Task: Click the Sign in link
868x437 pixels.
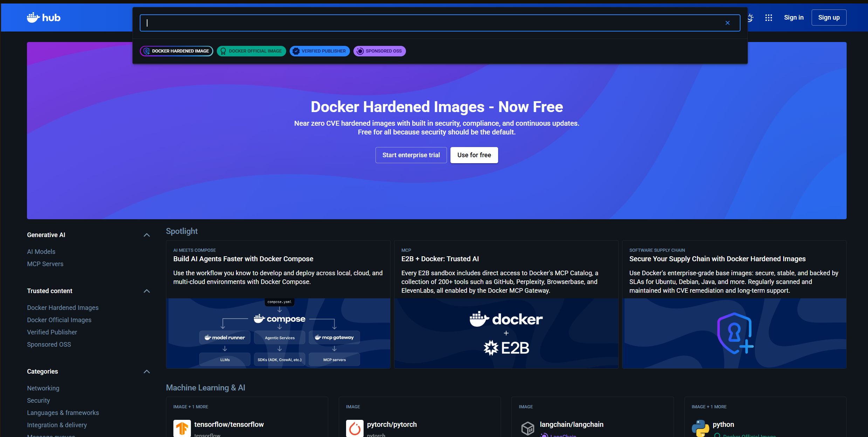Action: (794, 18)
